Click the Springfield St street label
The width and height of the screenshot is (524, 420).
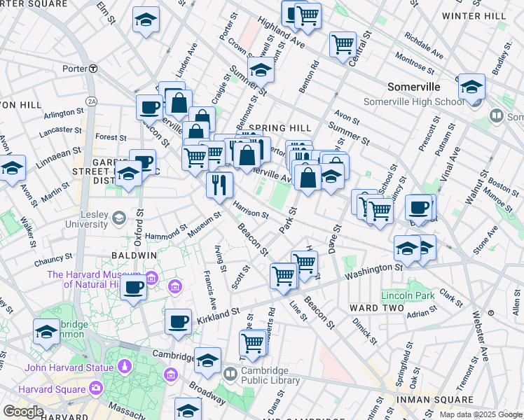tap(404, 364)
